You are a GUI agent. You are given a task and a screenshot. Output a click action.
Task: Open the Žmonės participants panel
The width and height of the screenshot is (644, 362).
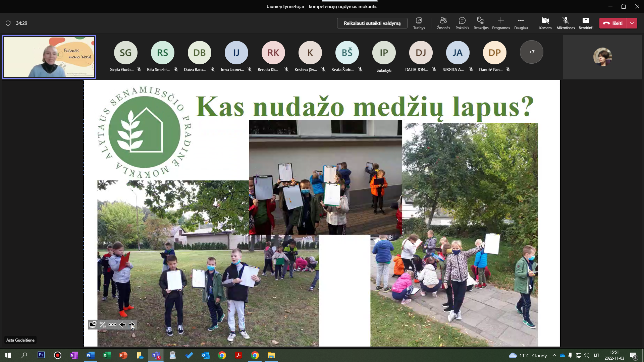(443, 23)
